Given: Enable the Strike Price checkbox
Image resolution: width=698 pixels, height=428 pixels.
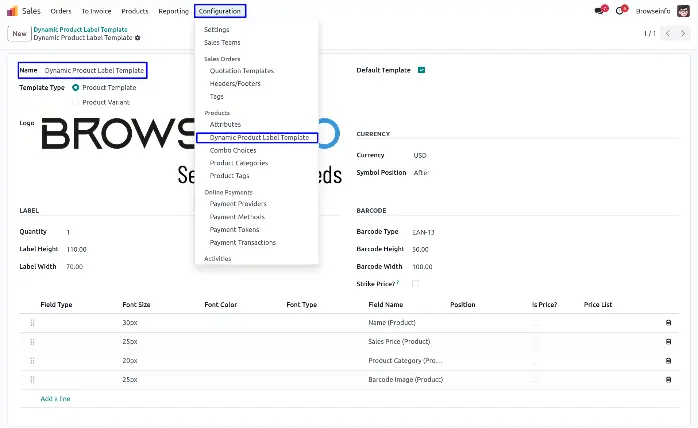Looking at the screenshot, I should [416, 284].
